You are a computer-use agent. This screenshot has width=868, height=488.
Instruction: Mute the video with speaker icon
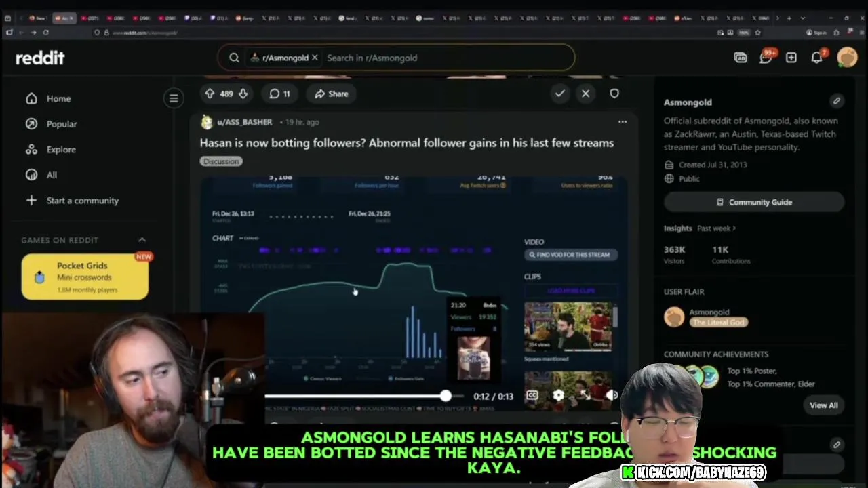pyautogui.click(x=611, y=395)
